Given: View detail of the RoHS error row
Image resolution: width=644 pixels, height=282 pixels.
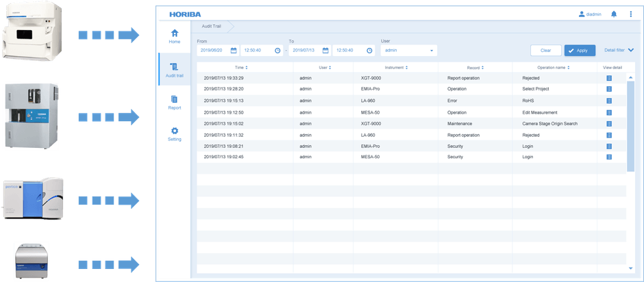Looking at the screenshot, I should [x=609, y=101].
